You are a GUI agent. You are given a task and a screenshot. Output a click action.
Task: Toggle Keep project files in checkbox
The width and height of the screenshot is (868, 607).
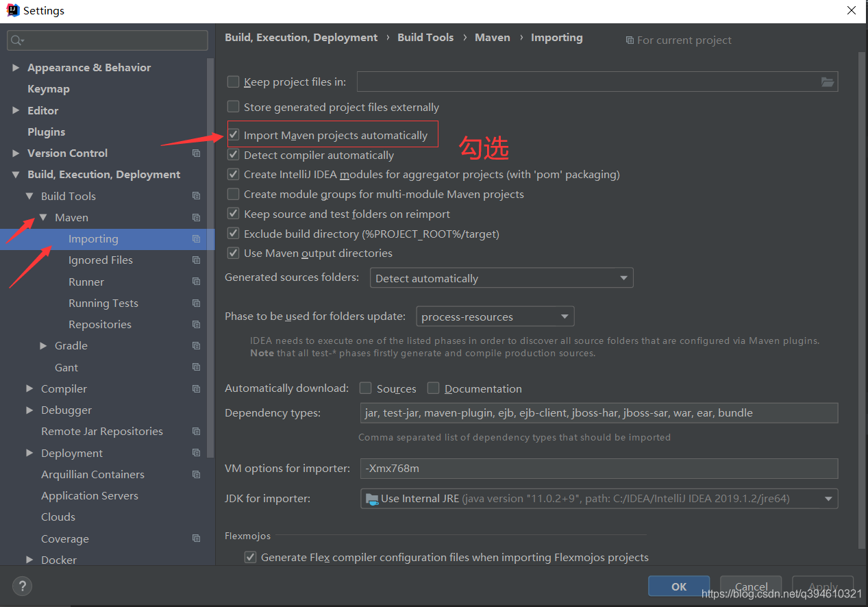[x=234, y=82]
